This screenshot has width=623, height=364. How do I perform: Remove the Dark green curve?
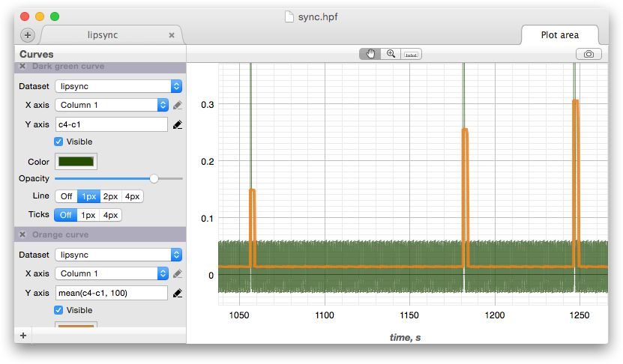[22, 67]
